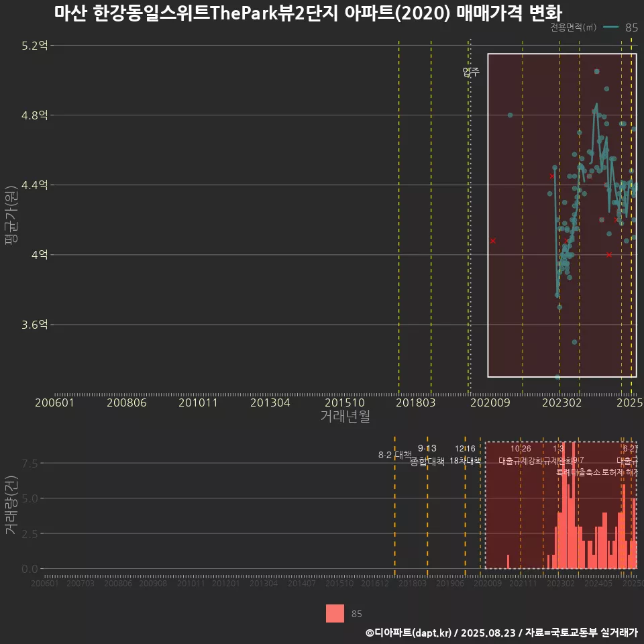
Task: Click the '평균가(원)' axis title
Action: [x=11, y=215]
